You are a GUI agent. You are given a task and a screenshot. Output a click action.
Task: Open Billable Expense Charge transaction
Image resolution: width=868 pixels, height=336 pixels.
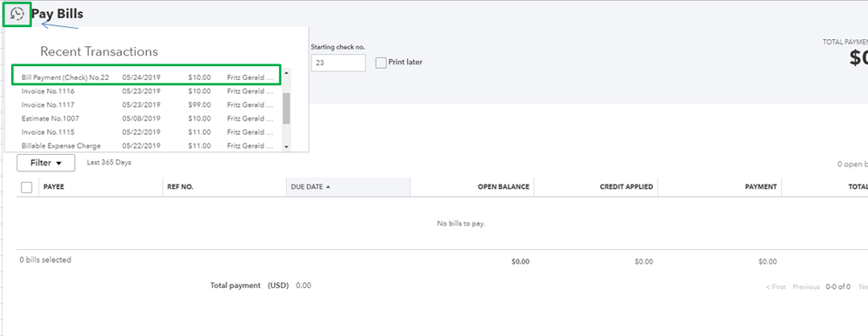coord(147,146)
